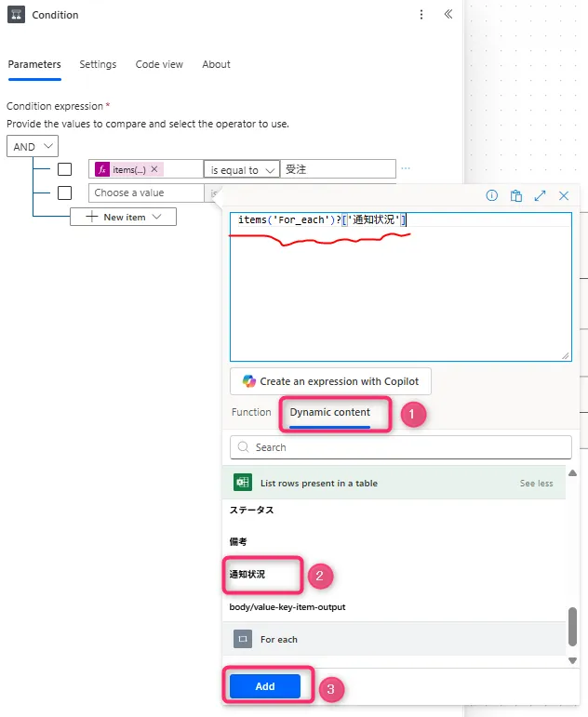Click Create an expression with Copilot
Screen dimensions: 588x717
[330, 381]
